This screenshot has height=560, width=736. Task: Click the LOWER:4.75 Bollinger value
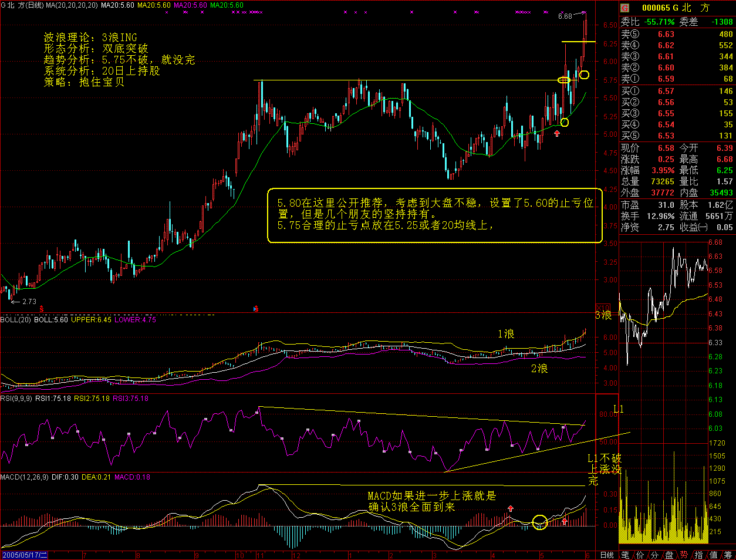(x=136, y=320)
